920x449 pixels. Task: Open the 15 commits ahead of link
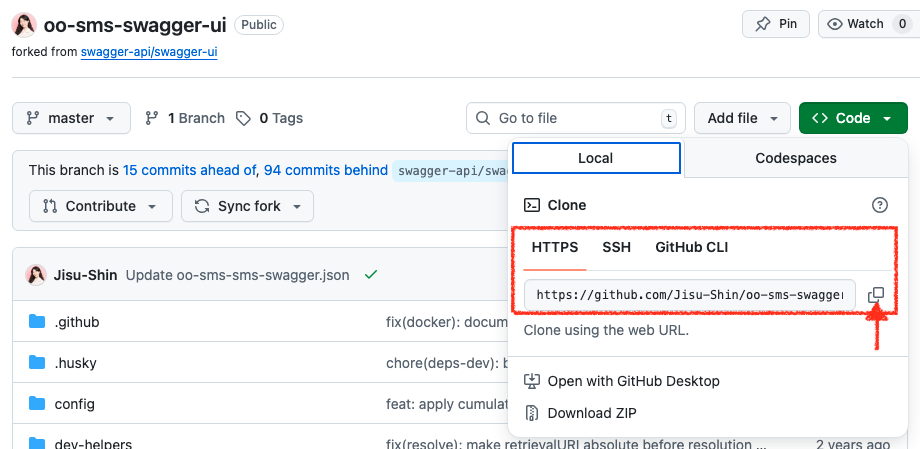(190, 170)
